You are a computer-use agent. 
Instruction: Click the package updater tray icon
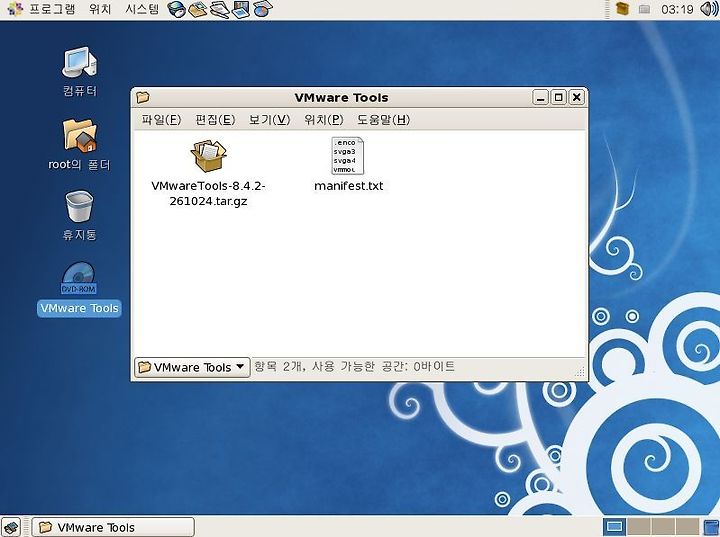[622, 9]
